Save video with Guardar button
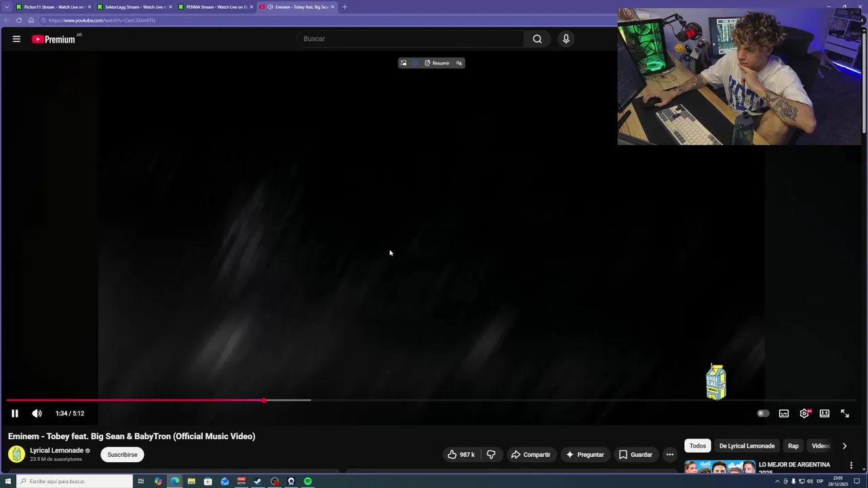The image size is (868, 488). 635,455
